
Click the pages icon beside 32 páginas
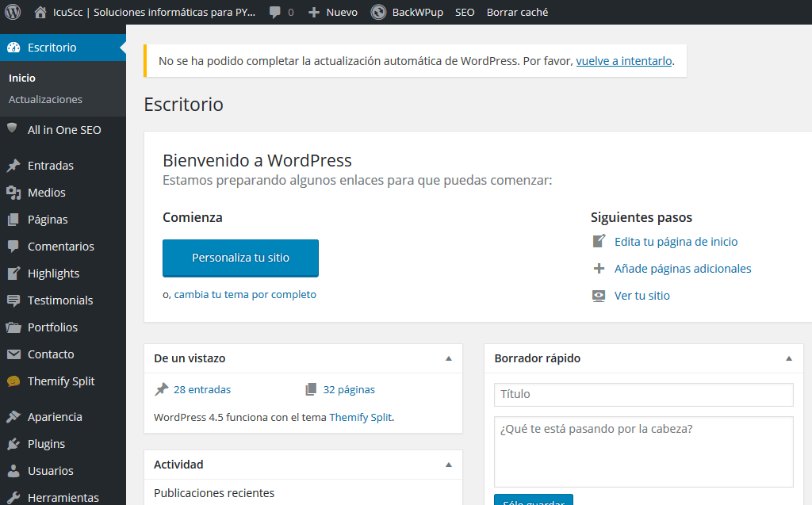tap(311, 389)
